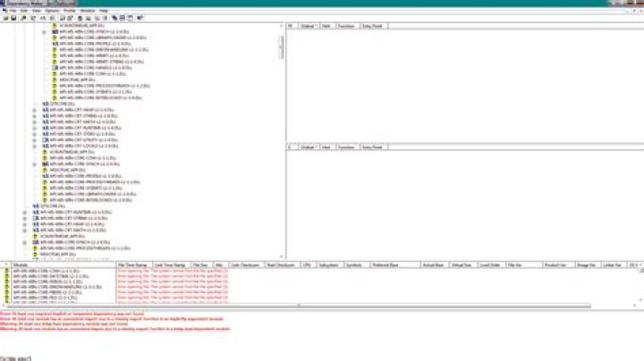Screen dimensions: 644x361
Task: Click the Subsystem column header
Action: coord(329,265)
